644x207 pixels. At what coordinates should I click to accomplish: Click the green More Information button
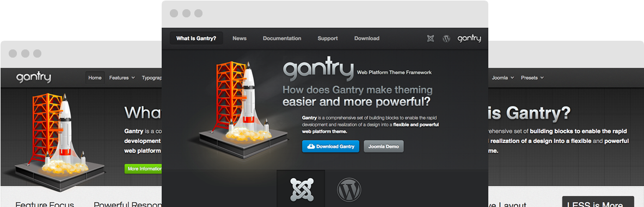point(144,168)
